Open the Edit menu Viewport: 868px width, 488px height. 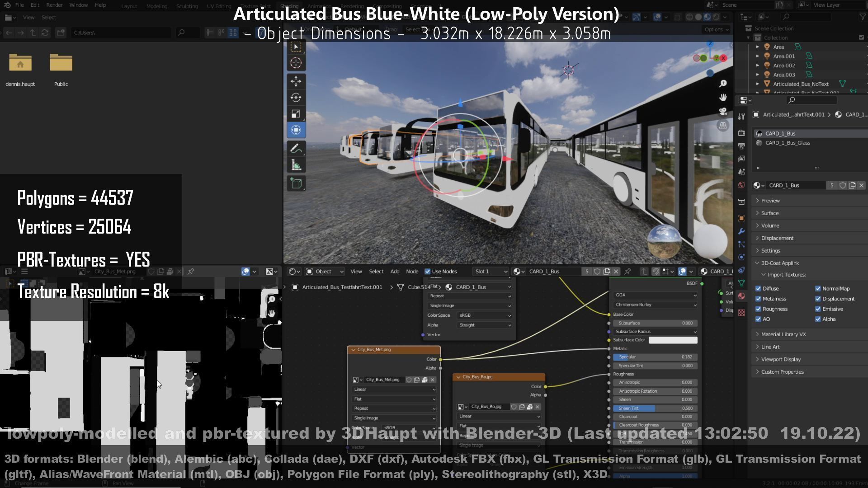coord(35,5)
